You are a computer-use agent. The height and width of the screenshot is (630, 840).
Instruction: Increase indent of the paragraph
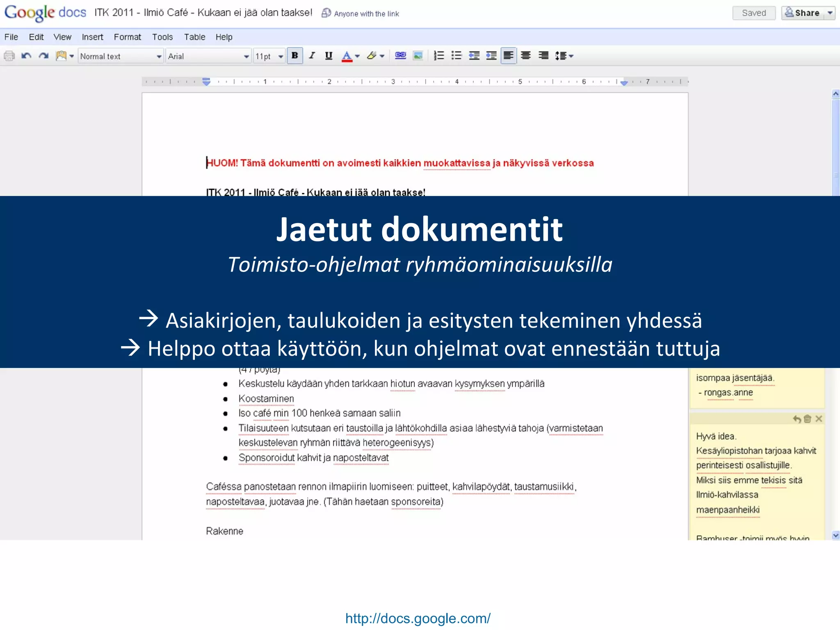(x=491, y=56)
